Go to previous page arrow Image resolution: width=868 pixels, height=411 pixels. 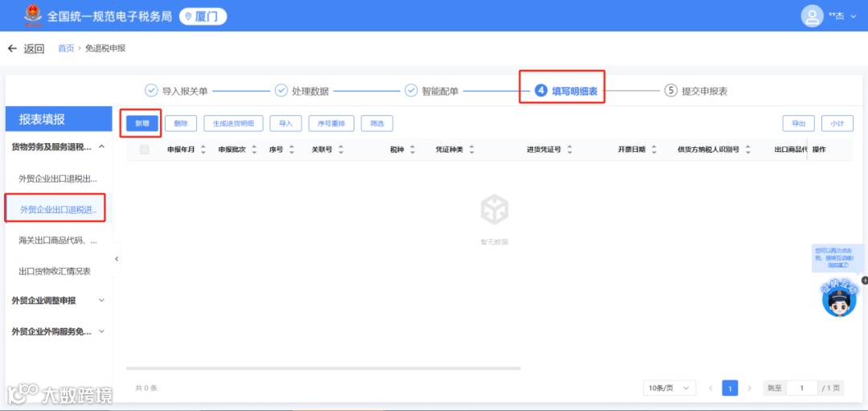[x=710, y=388]
